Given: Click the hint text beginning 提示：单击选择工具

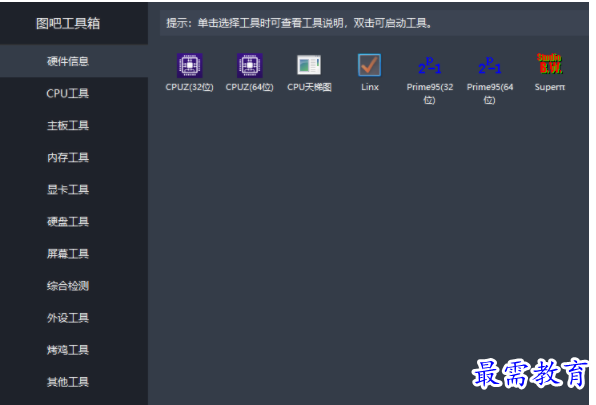Looking at the screenshot, I should [x=299, y=23].
